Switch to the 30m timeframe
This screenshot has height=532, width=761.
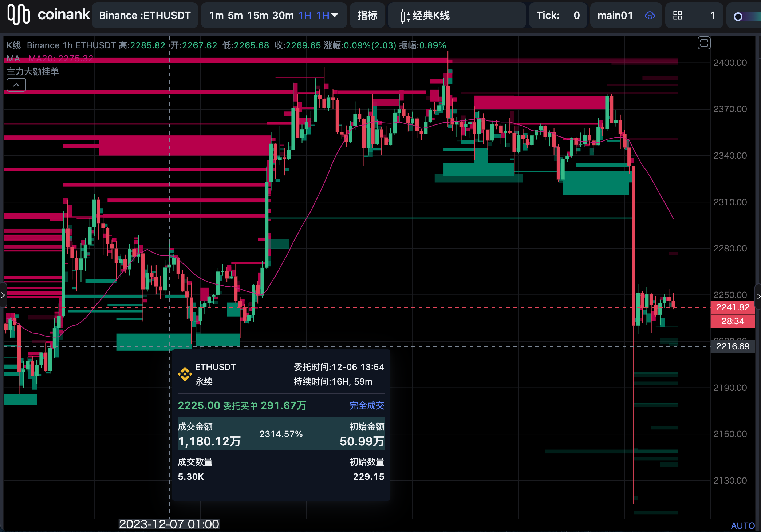coord(283,15)
